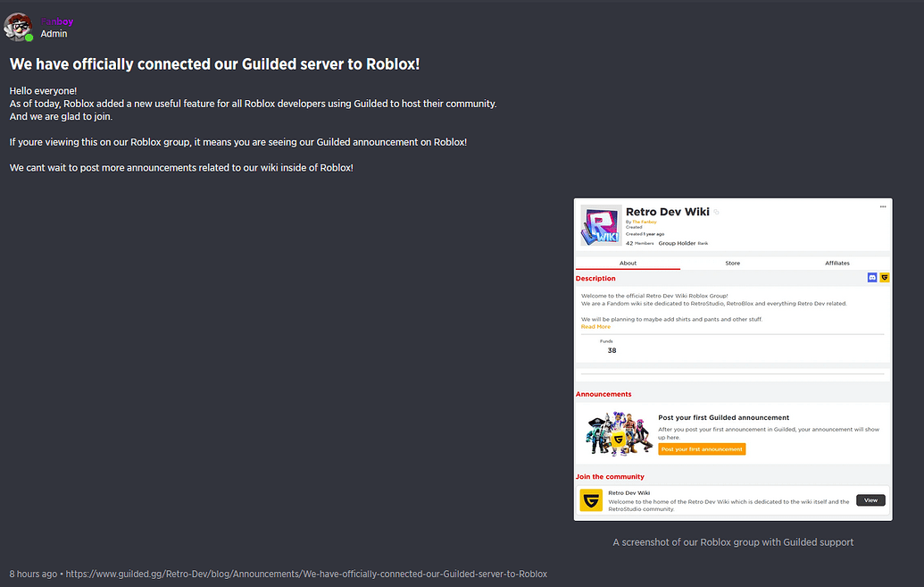Open the Bank option next to Group Holder
Screen dimensions: 924x587
tap(703, 243)
